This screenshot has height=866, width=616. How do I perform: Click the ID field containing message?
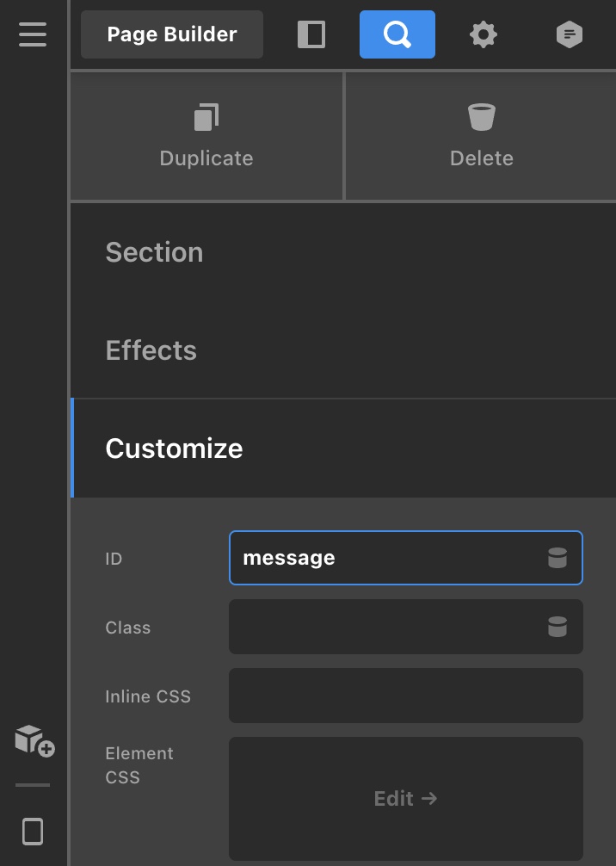[406, 558]
